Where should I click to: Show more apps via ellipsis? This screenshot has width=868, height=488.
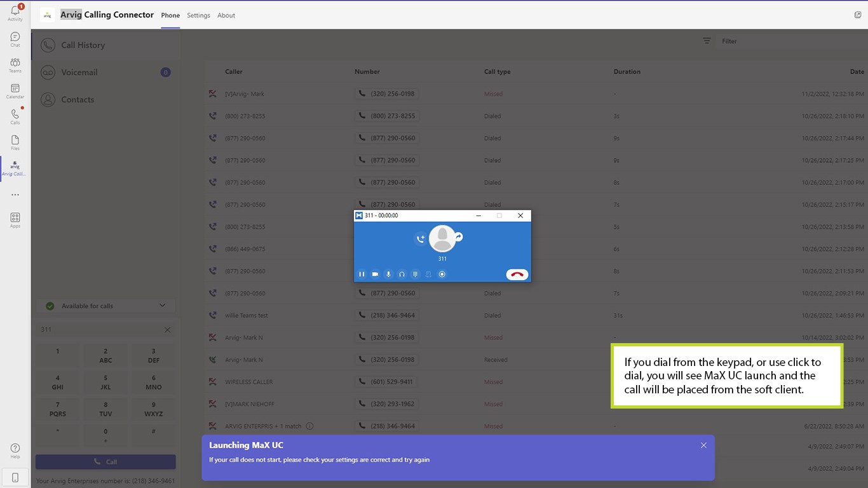click(x=15, y=194)
